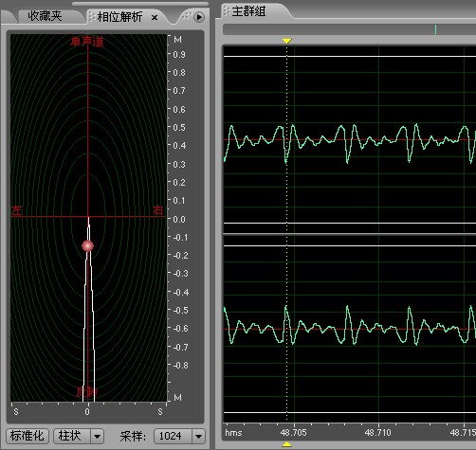Switch to the 收藏夹 tab
The image size is (476, 450).
[45, 16]
